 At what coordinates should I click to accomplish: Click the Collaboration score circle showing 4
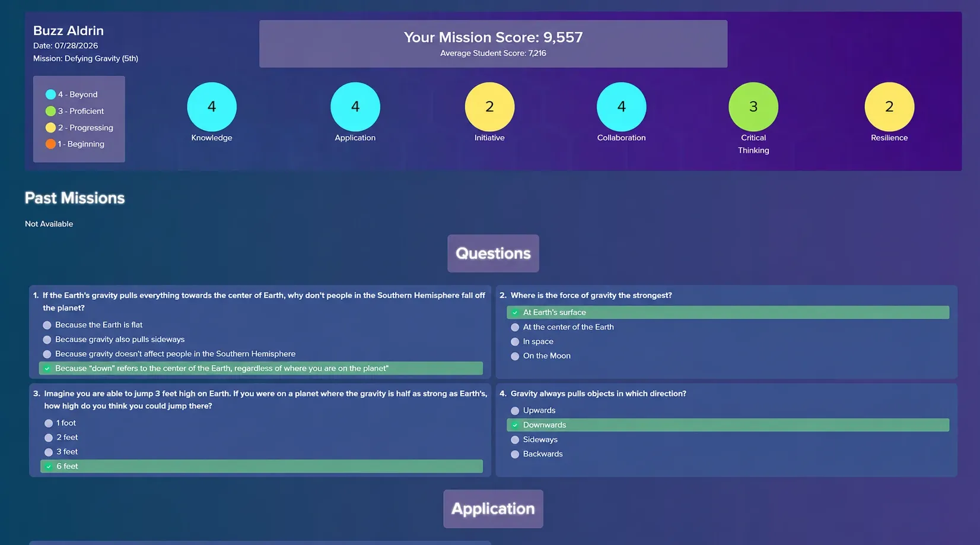[621, 107]
